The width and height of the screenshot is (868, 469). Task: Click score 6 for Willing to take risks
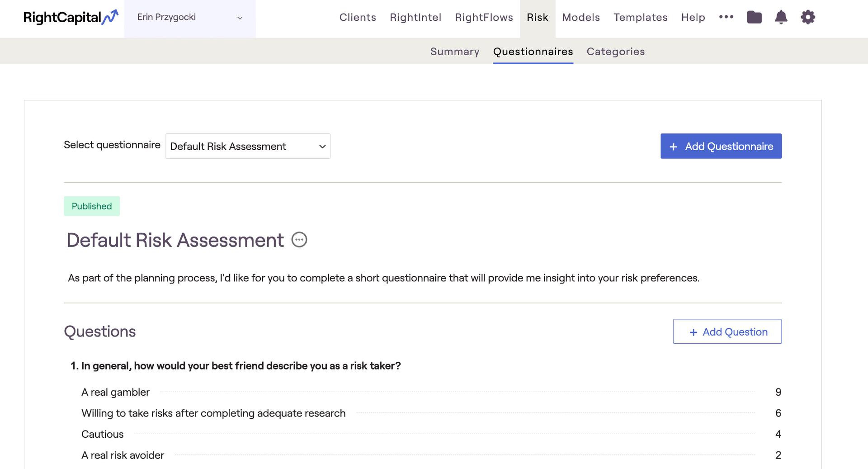[x=778, y=413]
